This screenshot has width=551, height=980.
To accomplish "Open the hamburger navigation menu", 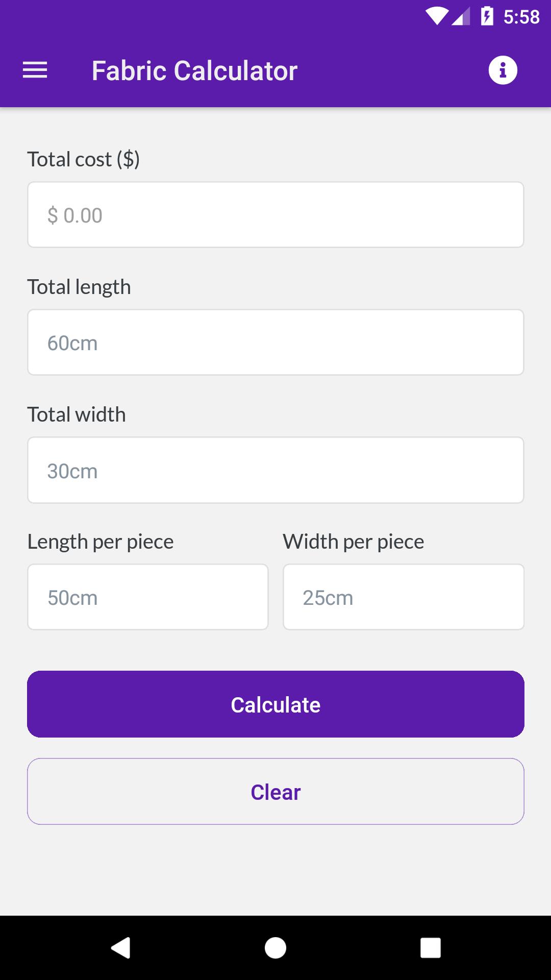I will coord(35,70).
